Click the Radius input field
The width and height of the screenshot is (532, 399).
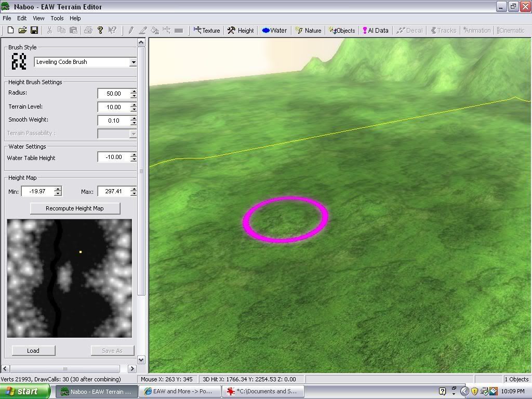114,94
